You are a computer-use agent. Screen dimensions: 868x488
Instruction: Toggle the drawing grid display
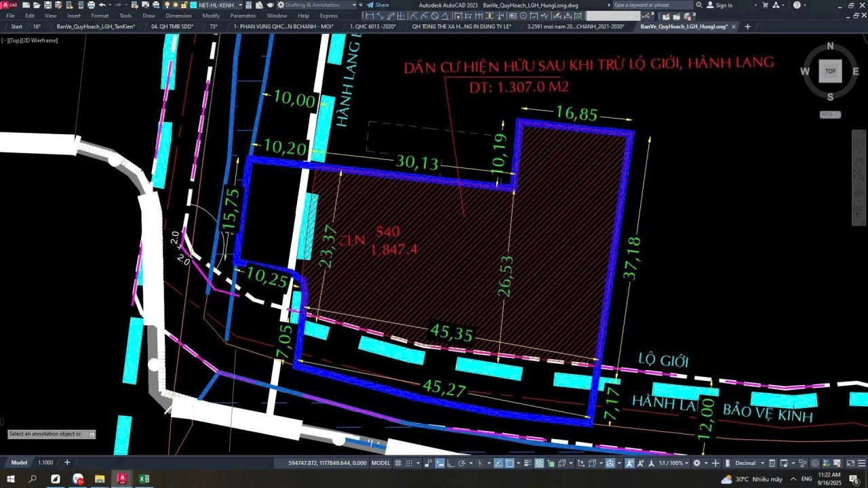(397, 463)
